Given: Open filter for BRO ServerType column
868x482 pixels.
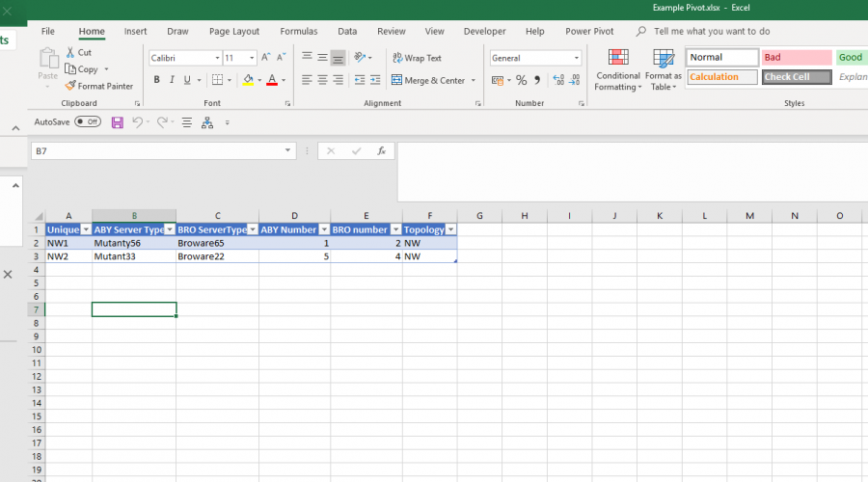Looking at the screenshot, I should (x=253, y=229).
